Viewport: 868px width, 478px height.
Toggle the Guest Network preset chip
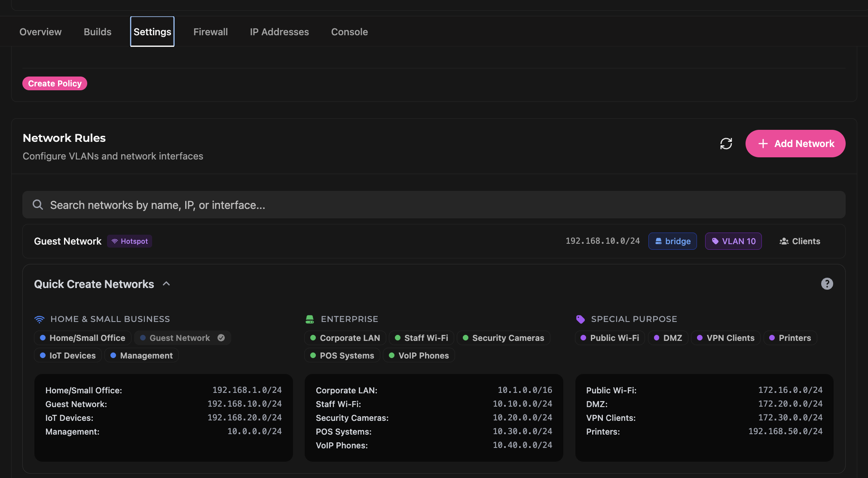(x=182, y=338)
